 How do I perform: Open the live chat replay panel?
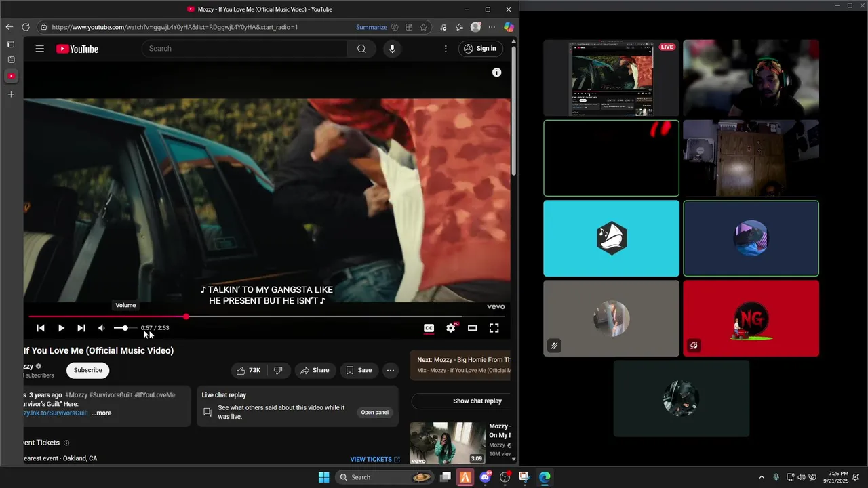coord(374,413)
